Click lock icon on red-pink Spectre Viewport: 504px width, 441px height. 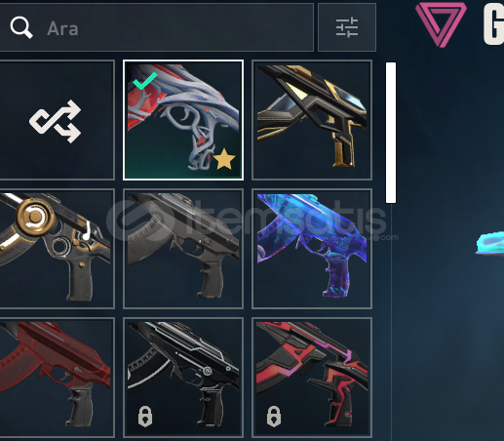pyautogui.click(x=274, y=416)
